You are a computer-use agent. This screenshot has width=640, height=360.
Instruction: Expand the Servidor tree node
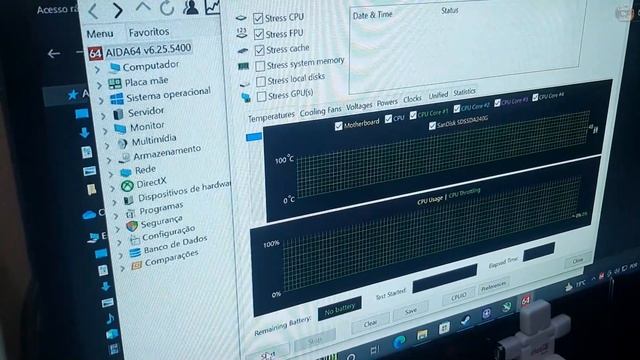[x=103, y=116]
